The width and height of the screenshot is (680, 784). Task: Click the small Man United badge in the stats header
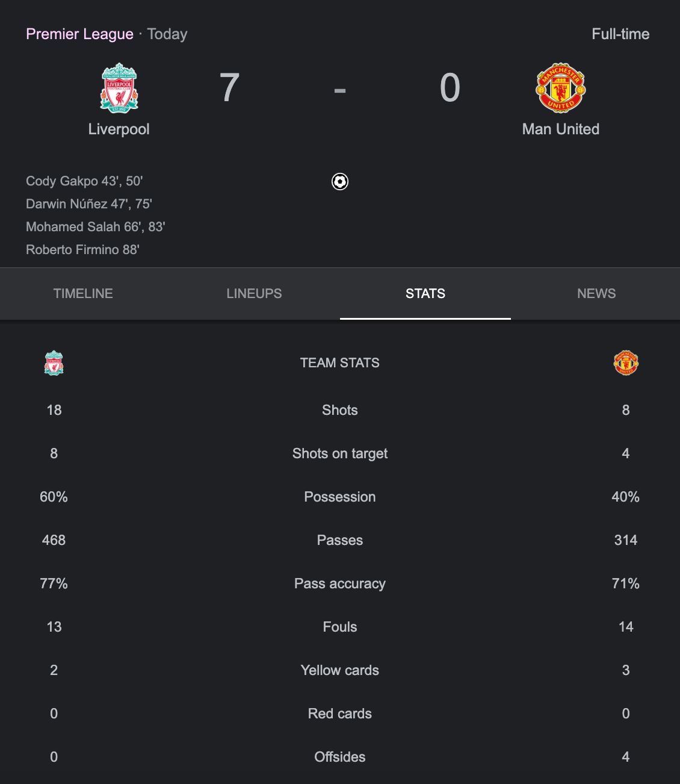tap(625, 362)
